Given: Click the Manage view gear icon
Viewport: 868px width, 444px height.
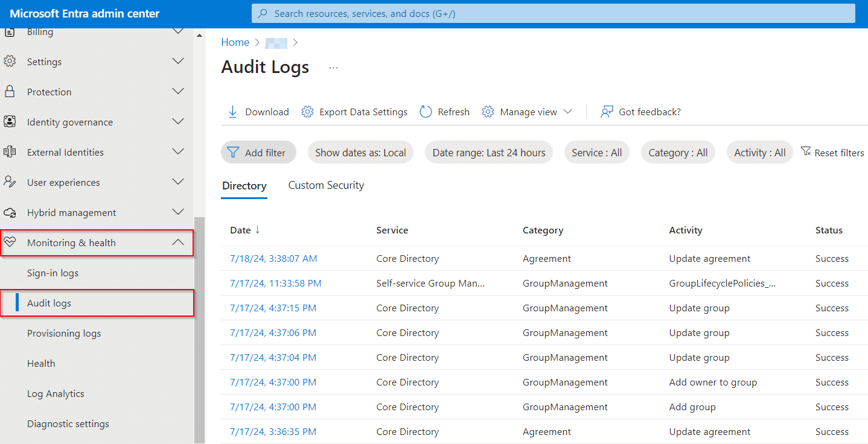Looking at the screenshot, I should [x=488, y=112].
